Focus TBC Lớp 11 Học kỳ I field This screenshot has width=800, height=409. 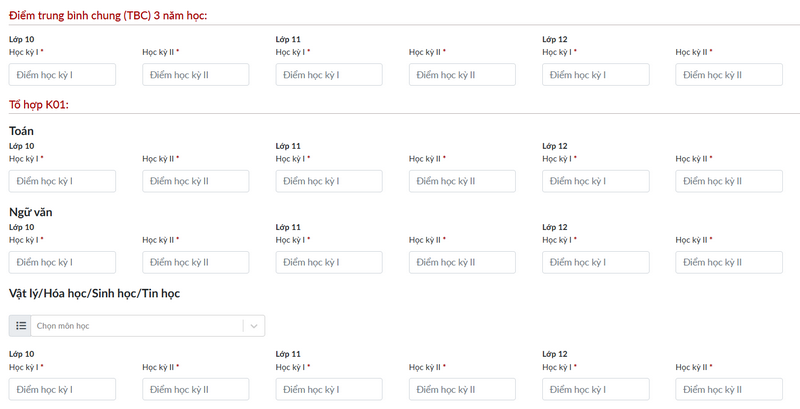click(x=329, y=75)
